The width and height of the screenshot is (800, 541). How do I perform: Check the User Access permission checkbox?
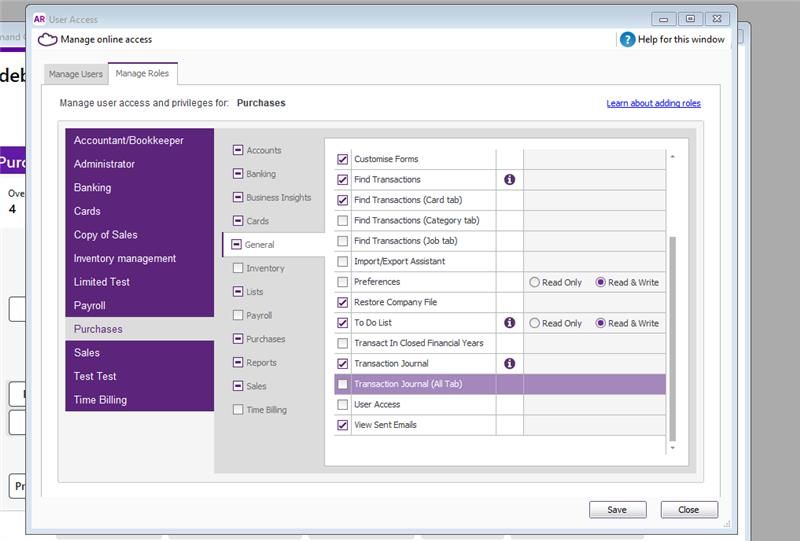click(x=343, y=405)
